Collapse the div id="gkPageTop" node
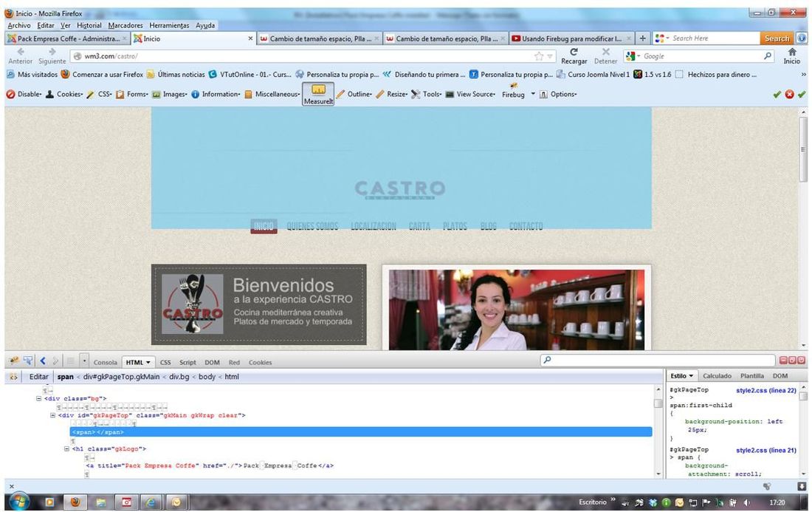Screen dimensions: 812x512 pos(53,415)
